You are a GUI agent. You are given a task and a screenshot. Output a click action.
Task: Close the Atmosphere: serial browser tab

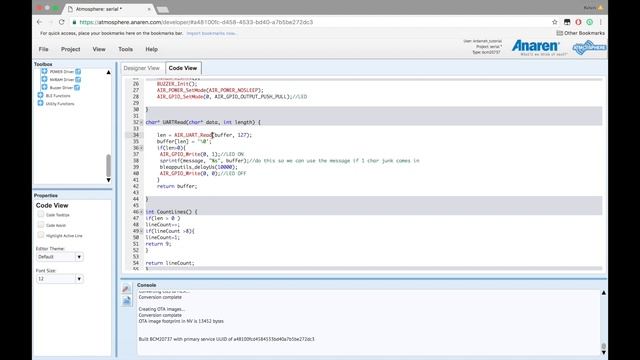(149, 9)
